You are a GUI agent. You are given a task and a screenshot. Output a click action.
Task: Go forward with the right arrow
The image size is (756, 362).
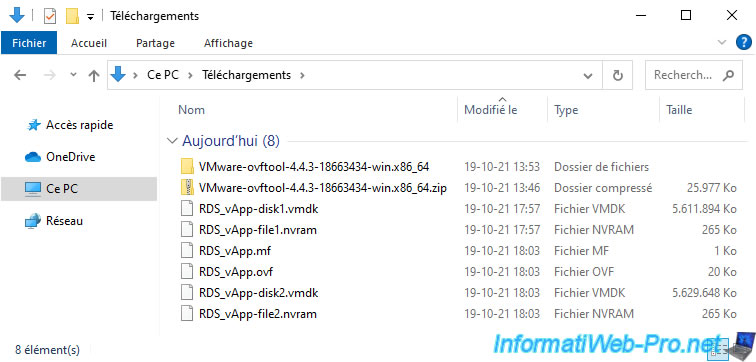pyautogui.click(x=50, y=75)
